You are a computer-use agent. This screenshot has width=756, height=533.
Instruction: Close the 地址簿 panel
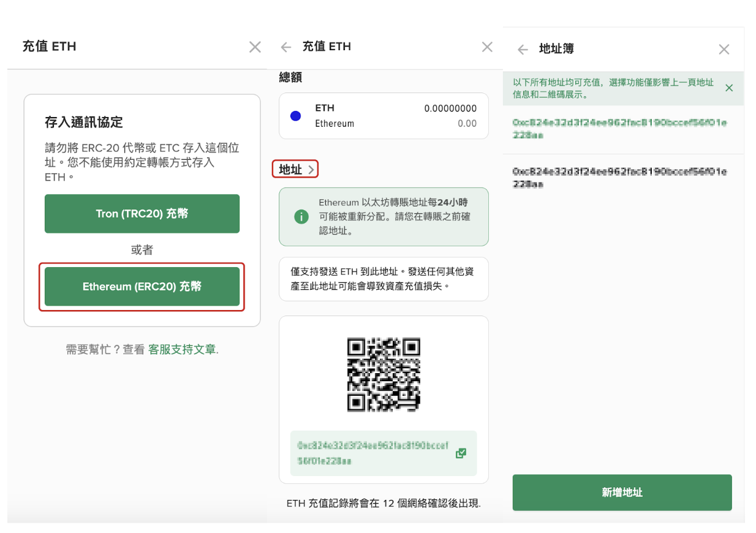tap(724, 49)
